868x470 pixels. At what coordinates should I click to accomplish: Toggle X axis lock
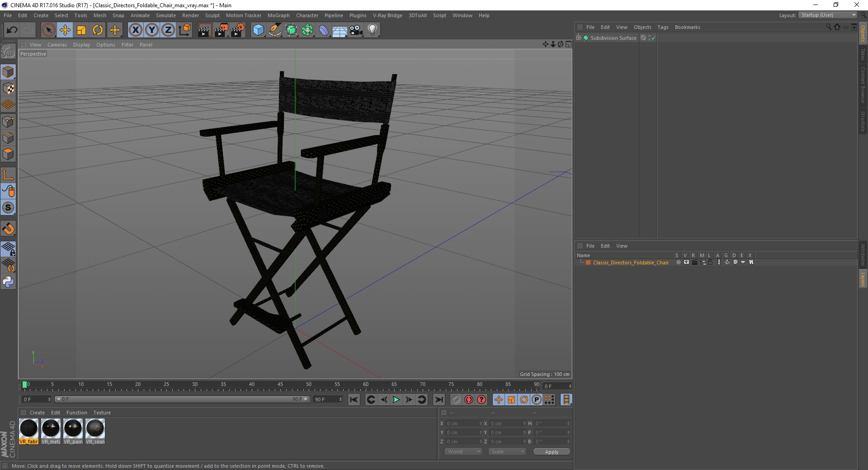click(x=135, y=30)
